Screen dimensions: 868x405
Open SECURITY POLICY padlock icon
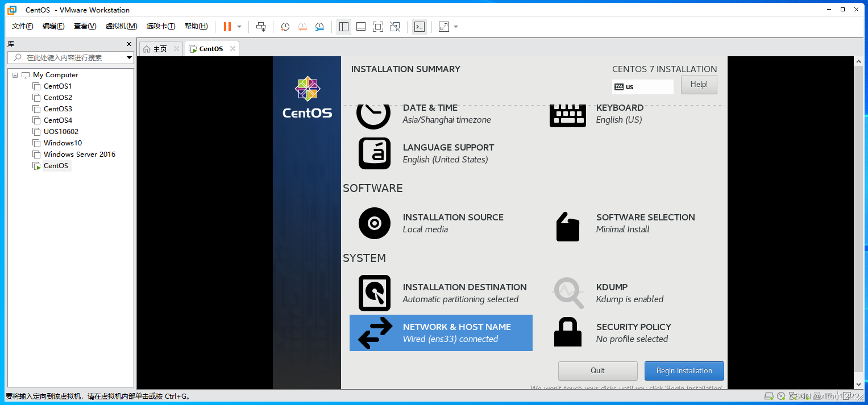tap(568, 332)
